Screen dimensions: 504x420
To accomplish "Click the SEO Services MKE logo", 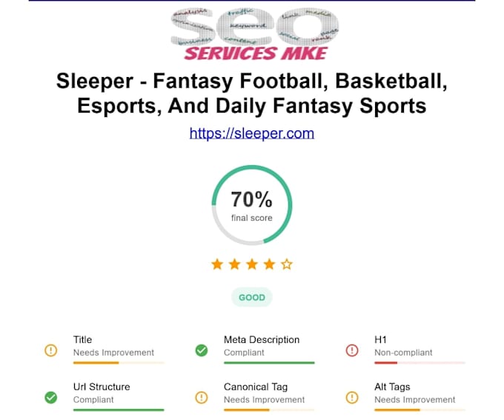I will tap(254, 34).
